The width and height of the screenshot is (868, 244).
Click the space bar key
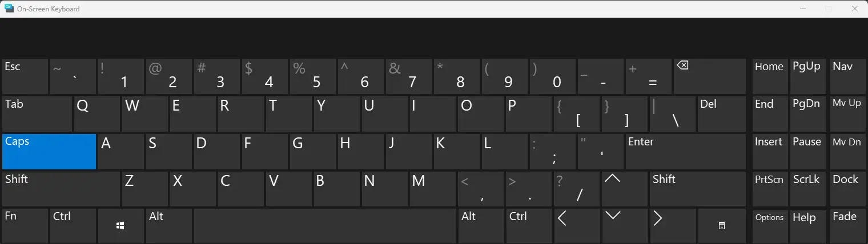click(325, 226)
